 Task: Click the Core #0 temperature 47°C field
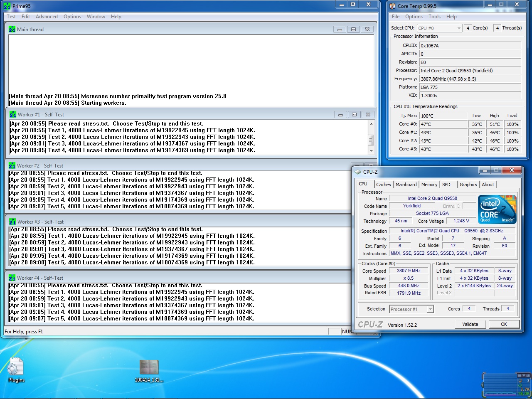(443, 124)
